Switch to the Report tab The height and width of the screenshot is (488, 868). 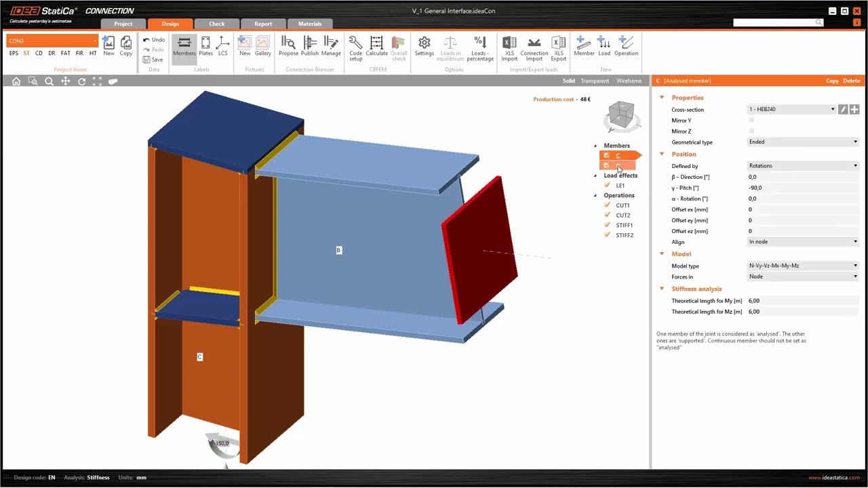pos(263,24)
